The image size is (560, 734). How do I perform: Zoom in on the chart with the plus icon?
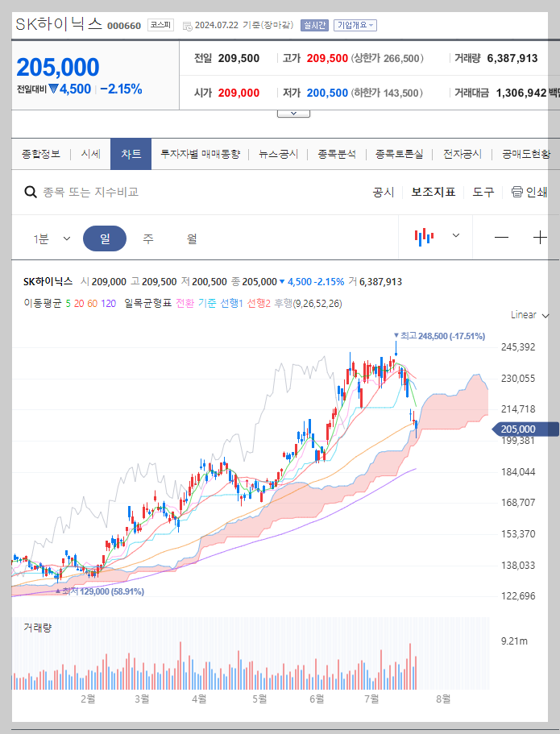(540, 237)
